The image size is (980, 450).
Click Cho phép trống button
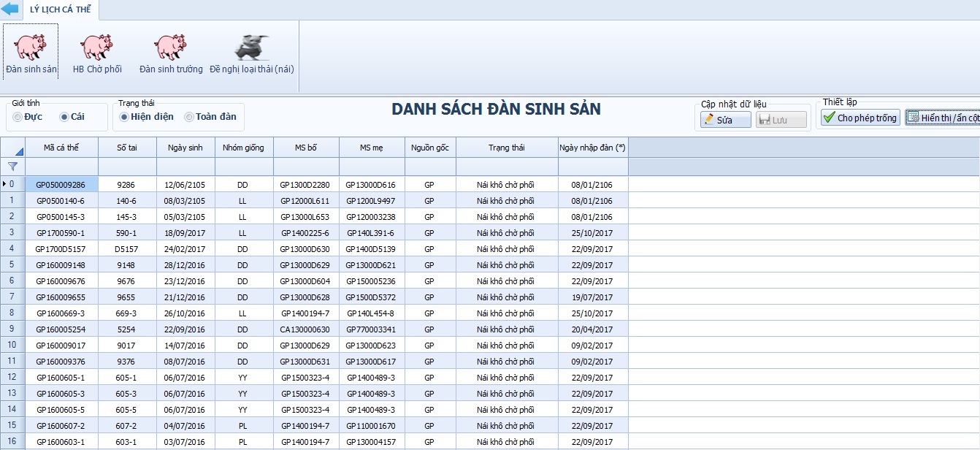tap(860, 118)
